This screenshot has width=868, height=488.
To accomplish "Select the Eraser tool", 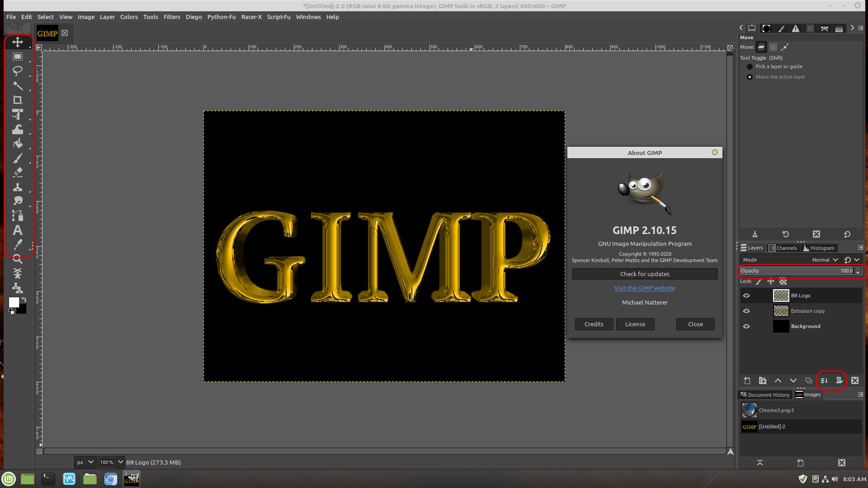I will pos(18,172).
